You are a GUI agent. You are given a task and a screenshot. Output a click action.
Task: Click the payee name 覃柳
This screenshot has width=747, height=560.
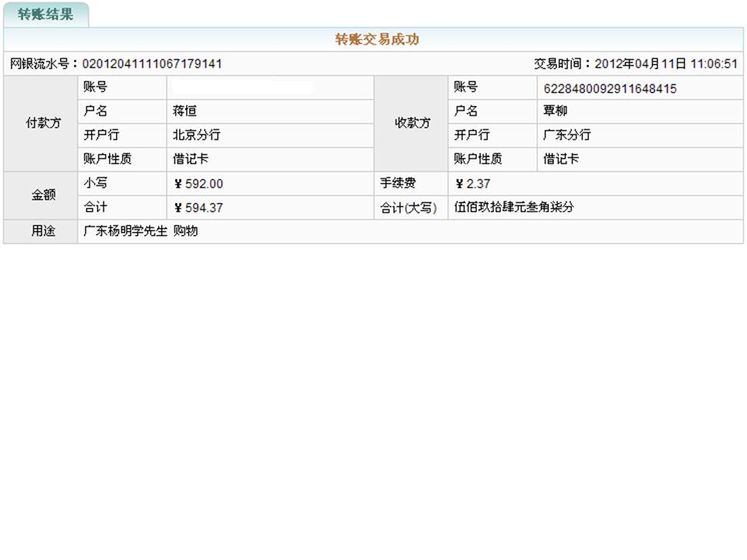[x=555, y=111]
